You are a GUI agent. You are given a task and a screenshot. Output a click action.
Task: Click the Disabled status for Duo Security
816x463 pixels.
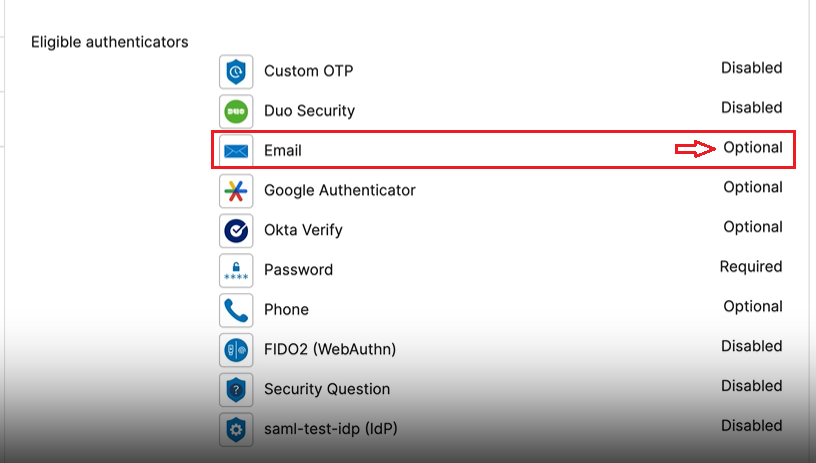tap(751, 108)
